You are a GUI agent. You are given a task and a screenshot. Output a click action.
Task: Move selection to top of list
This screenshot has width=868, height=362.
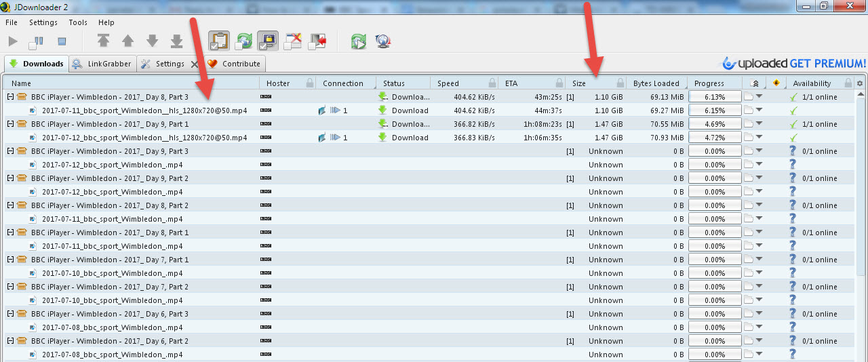click(x=103, y=41)
